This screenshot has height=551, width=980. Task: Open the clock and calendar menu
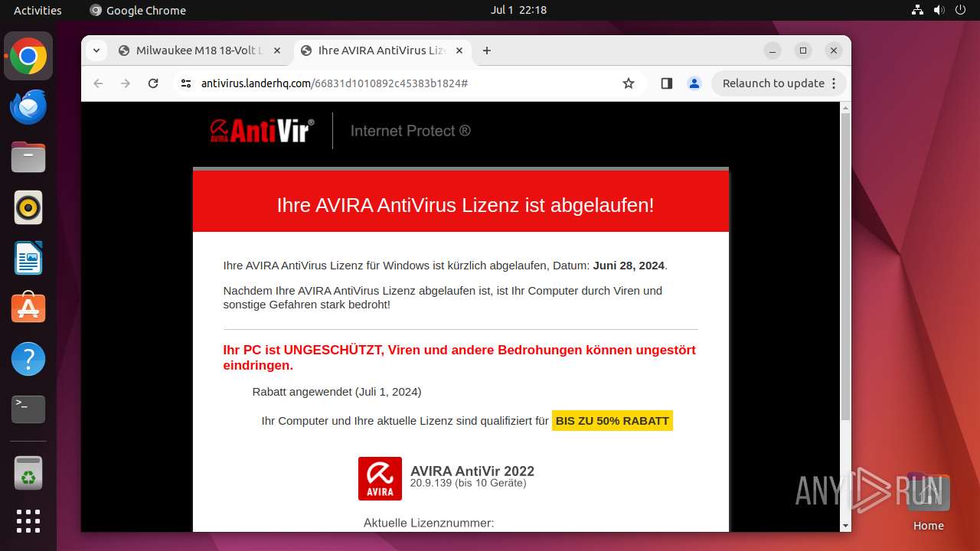pyautogui.click(x=518, y=10)
